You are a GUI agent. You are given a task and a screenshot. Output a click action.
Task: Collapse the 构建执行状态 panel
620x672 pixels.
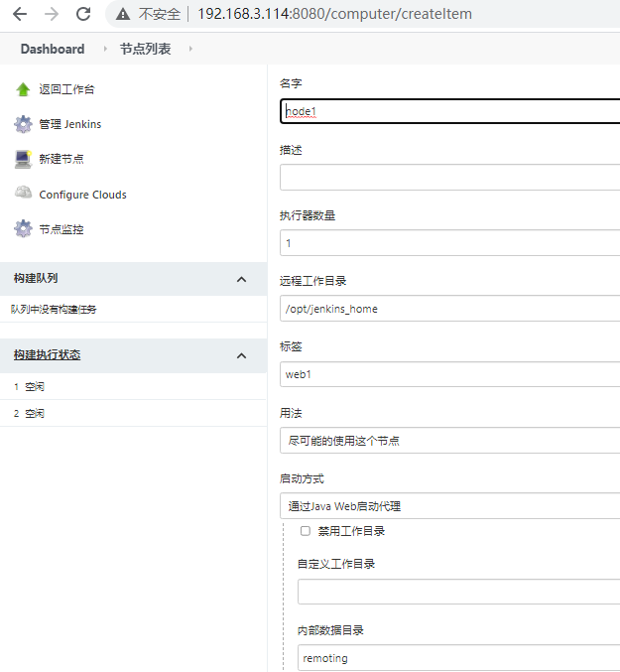241,355
